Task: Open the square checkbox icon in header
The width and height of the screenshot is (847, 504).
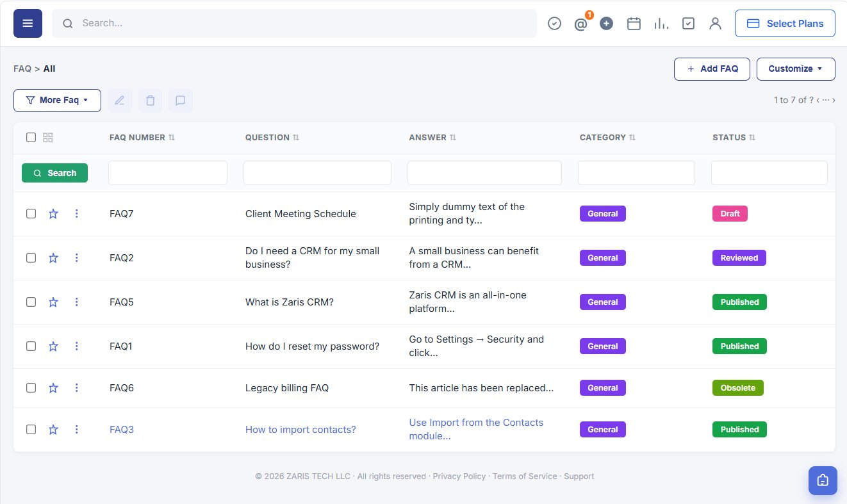Action: point(688,23)
